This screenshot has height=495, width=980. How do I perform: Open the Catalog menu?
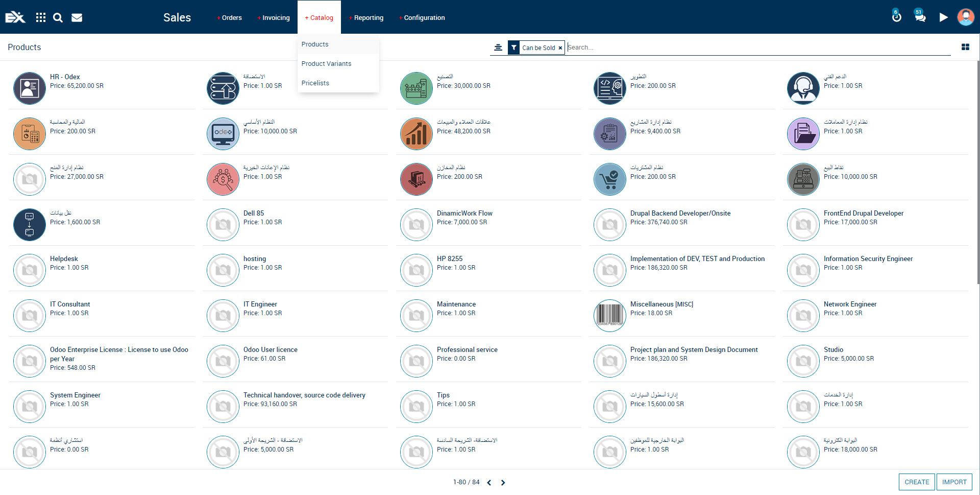[319, 17]
